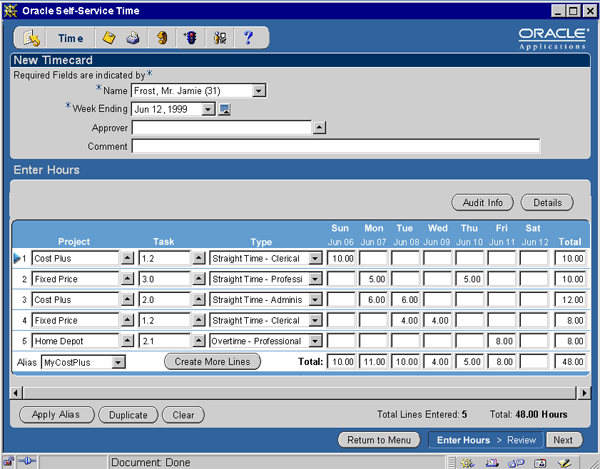Expand the Overtime - Professional type dropdown
This screenshot has height=469, width=600.
(315, 341)
